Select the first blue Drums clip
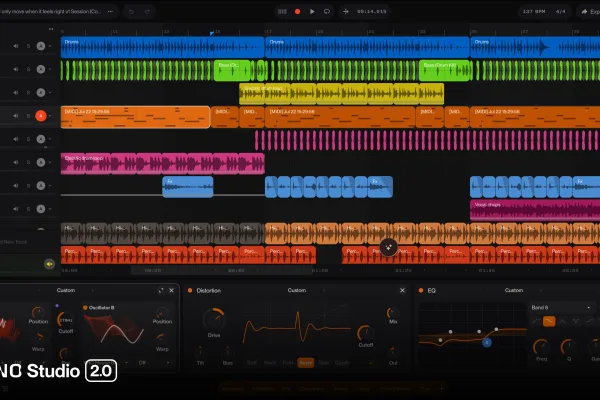This screenshot has width=600, height=400. 162,47
